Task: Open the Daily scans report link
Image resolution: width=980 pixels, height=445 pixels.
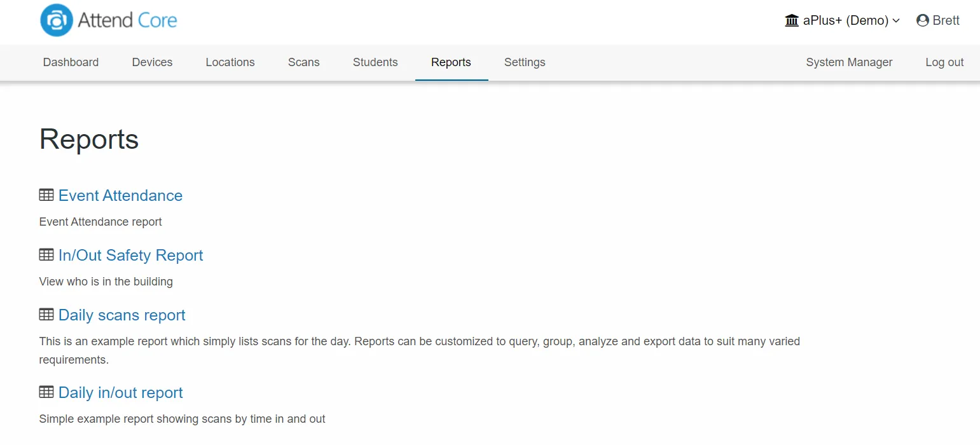Action: [x=121, y=315]
